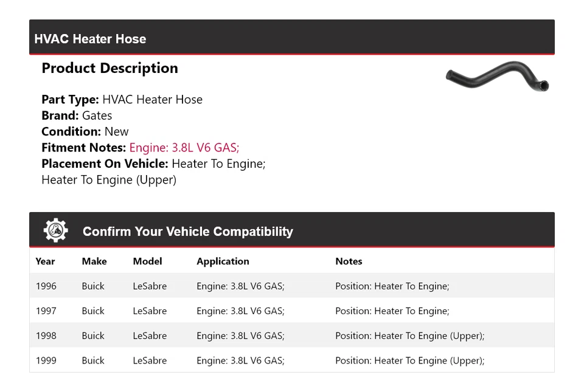The width and height of the screenshot is (584, 392).
Task: Select the 1998 year cell
Action: click(46, 336)
